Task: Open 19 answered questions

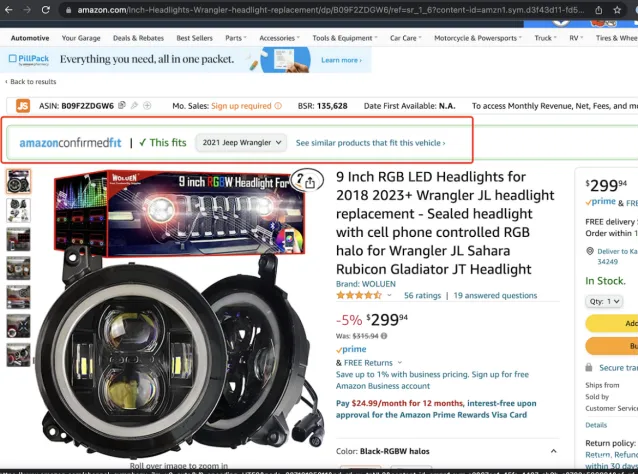Action: coord(495,295)
